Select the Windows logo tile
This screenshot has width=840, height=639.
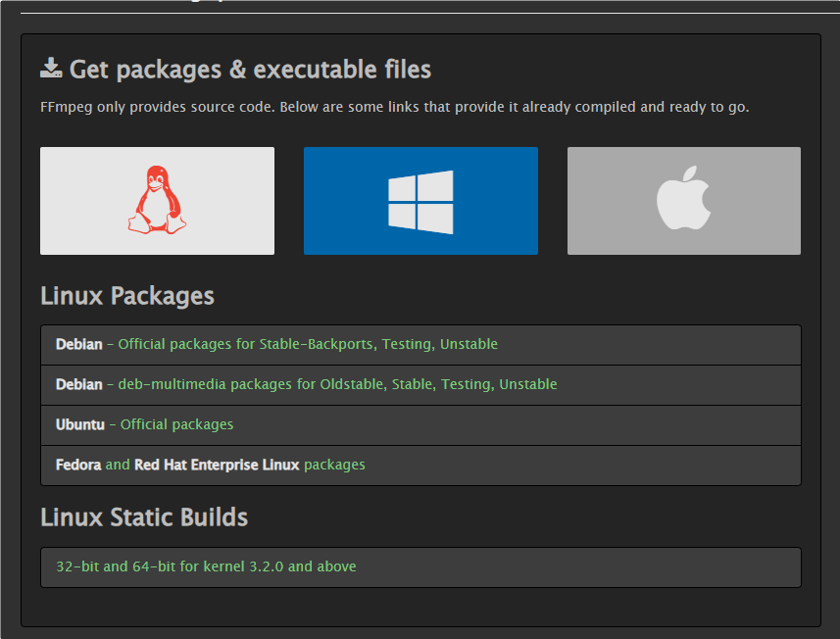tap(420, 201)
